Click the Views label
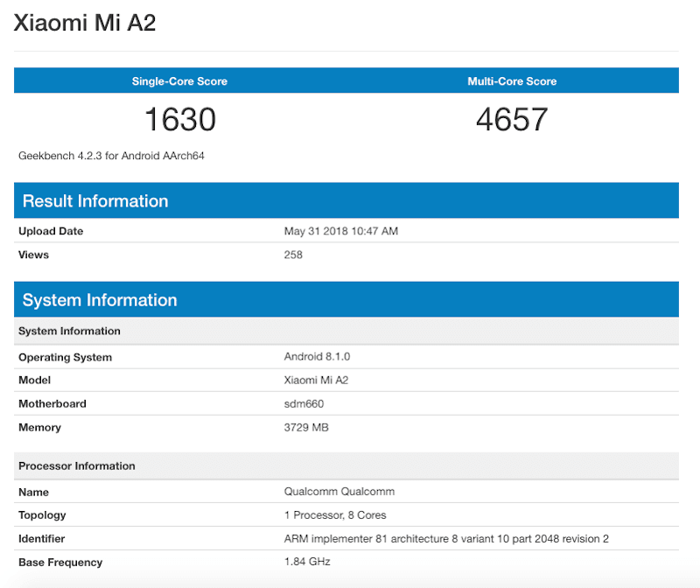 33,255
